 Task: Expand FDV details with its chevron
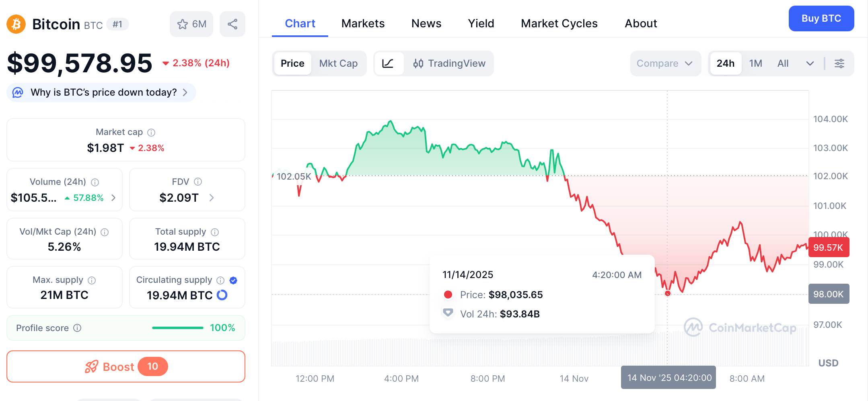[x=212, y=198]
